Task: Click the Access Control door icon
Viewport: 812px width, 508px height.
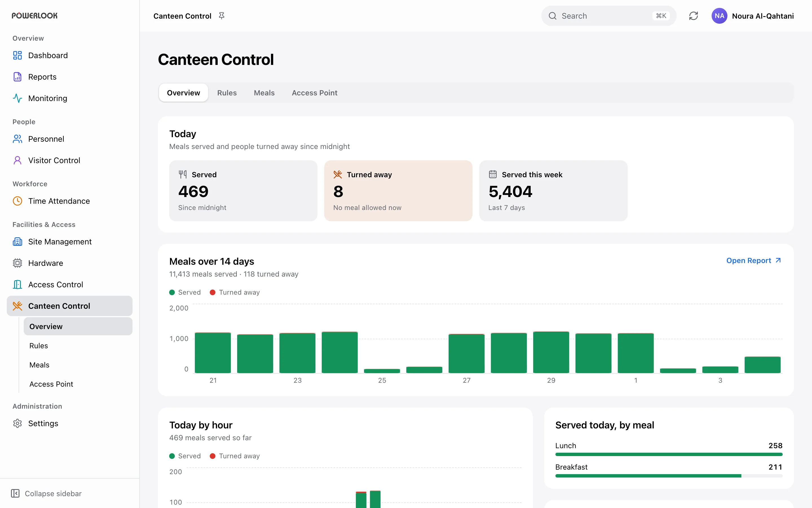Action: point(17,285)
